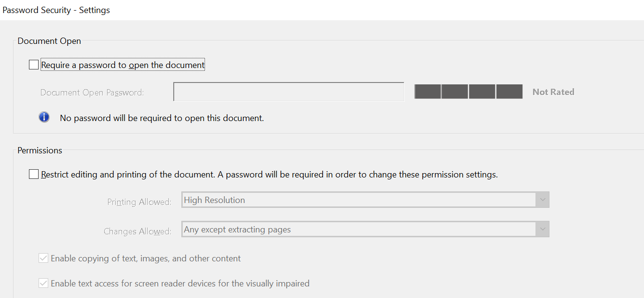Click the Permissions section header
This screenshot has width=644, height=298.
(x=40, y=150)
